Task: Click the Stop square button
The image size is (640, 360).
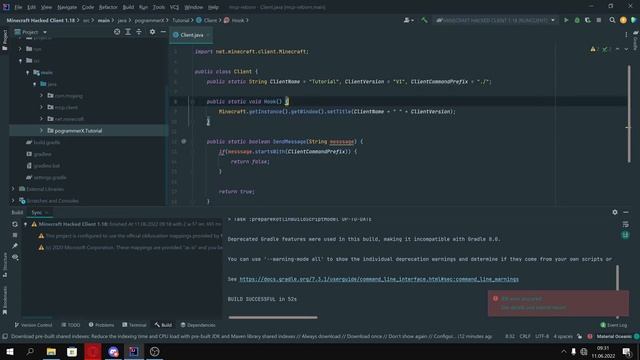Action: 599,20
